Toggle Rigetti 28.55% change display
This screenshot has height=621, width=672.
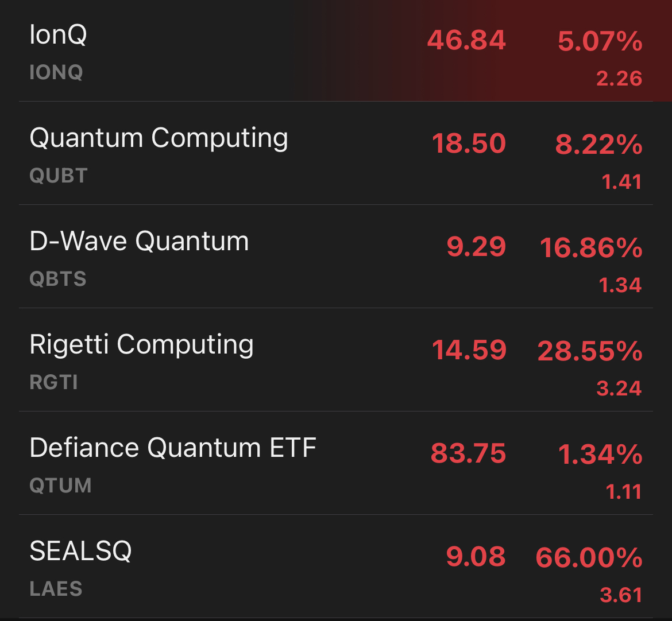click(x=590, y=351)
